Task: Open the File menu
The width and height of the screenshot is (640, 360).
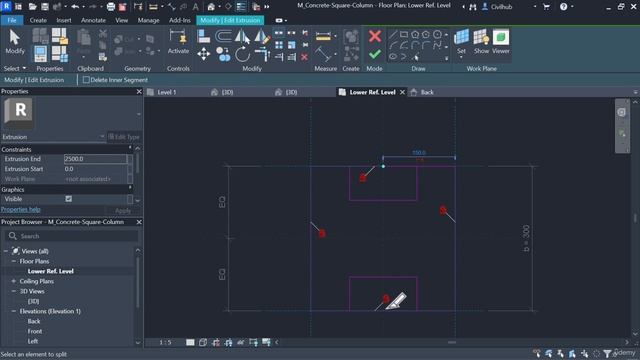Action: [12, 20]
